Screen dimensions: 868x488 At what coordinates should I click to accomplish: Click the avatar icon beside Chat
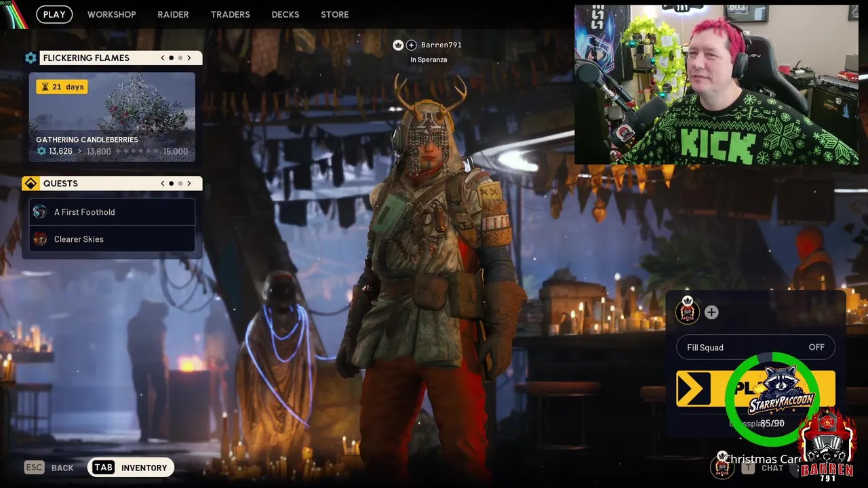coord(722,466)
